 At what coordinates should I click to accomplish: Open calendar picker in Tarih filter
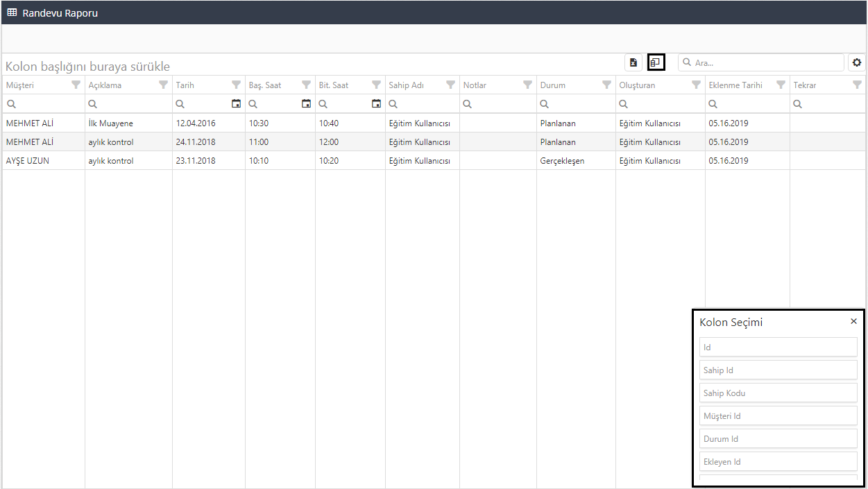[236, 104]
